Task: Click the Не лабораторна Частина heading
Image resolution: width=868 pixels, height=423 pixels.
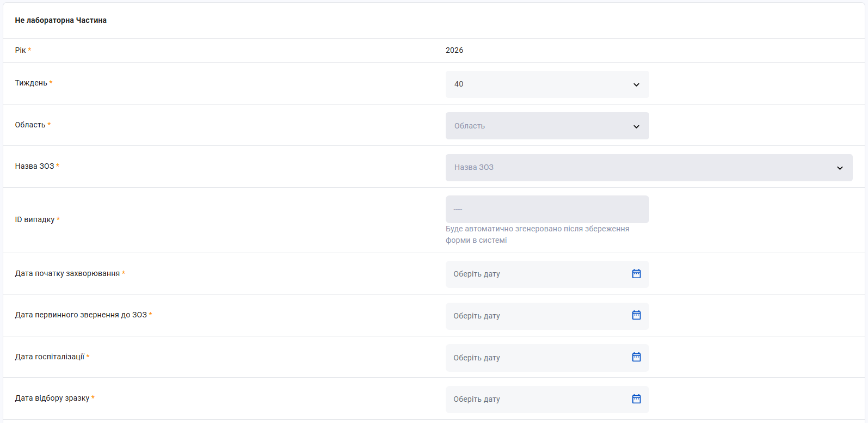Action: 61,20
